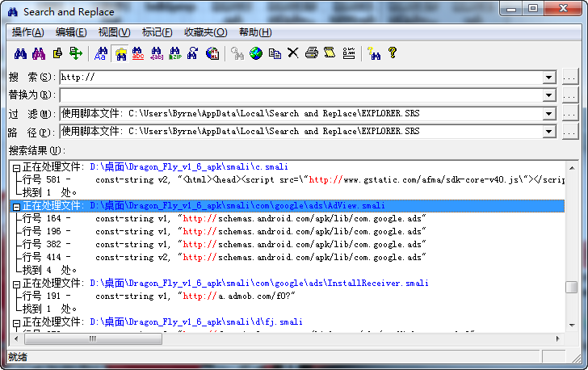Screen dimensions: 588x370
Task: Collapse the InstallReceiver.smali result node
Action: [16, 284]
